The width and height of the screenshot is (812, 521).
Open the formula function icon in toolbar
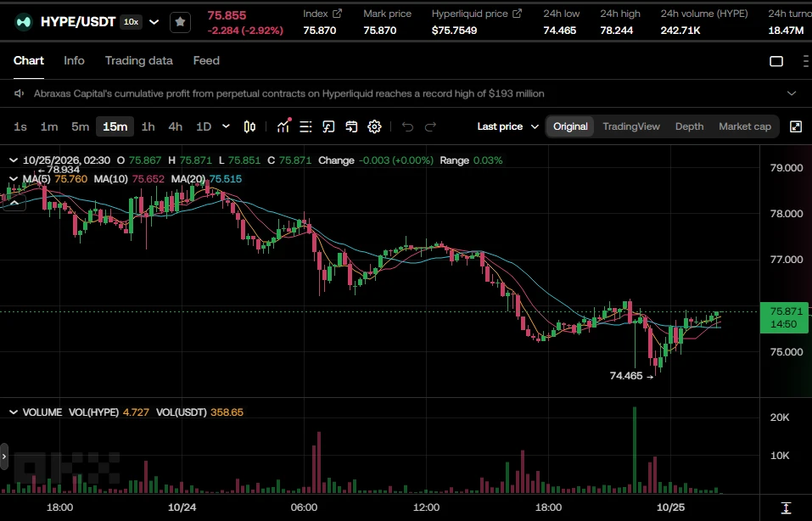pos(328,126)
